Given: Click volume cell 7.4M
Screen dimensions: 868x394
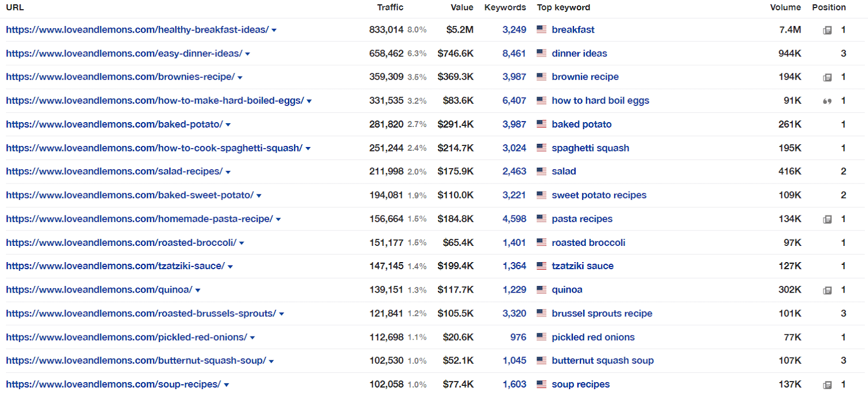Looking at the screenshot, I should coord(790,29).
